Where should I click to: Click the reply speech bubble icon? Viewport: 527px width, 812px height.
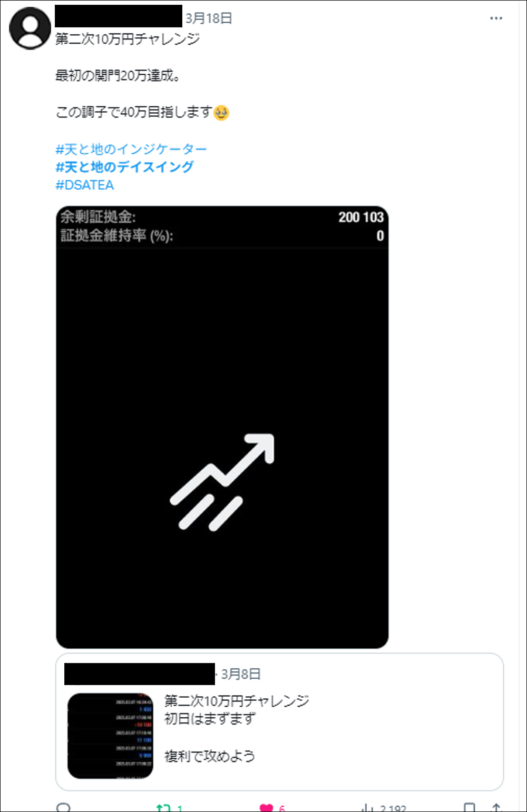point(64,807)
